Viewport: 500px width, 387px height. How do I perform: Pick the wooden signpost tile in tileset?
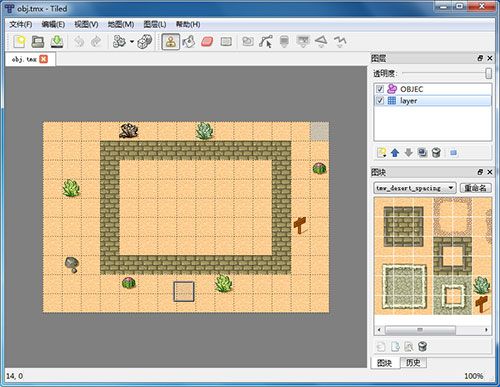point(482,304)
